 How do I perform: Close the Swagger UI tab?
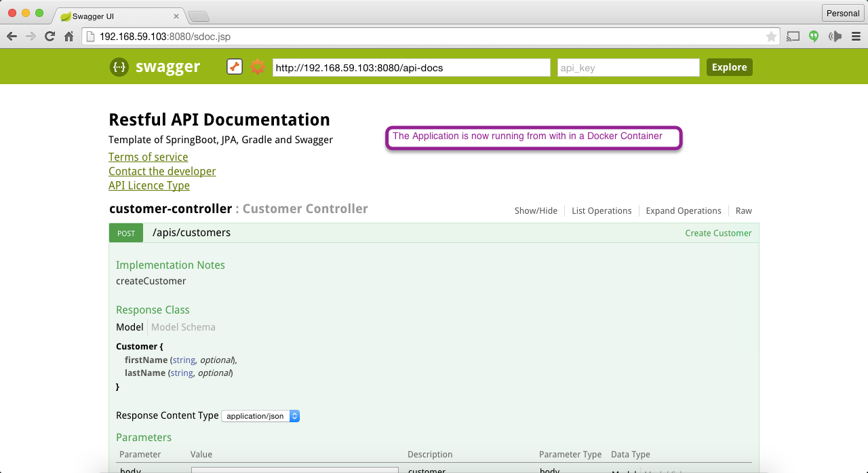176,16
